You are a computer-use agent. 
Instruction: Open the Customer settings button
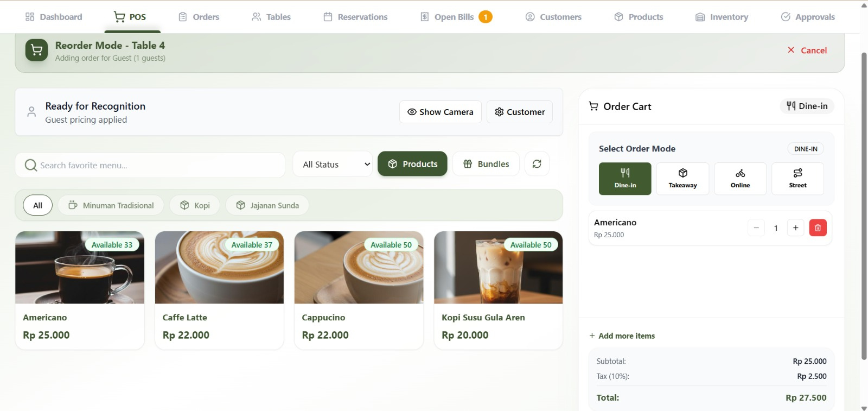coord(519,112)
